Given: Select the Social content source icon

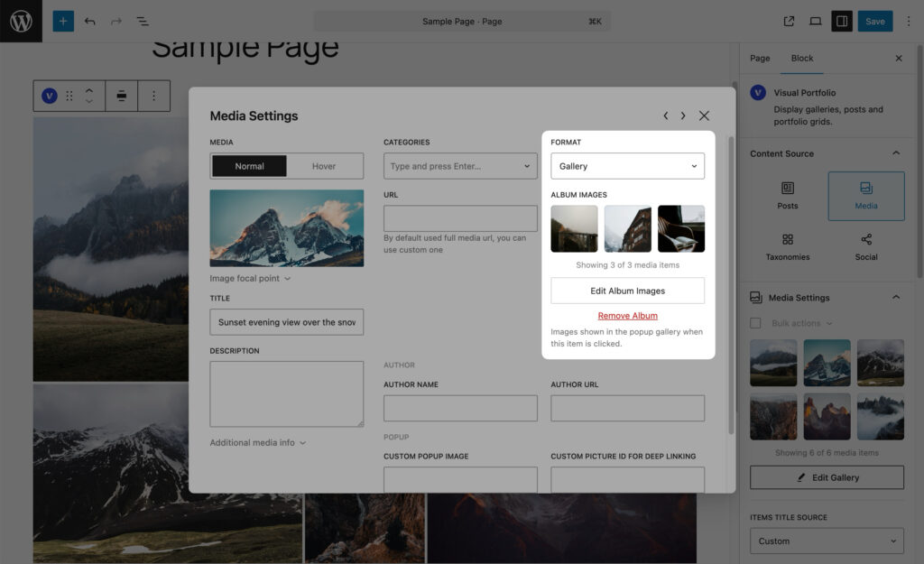Looking at the screenshot, I should (866, 239).
